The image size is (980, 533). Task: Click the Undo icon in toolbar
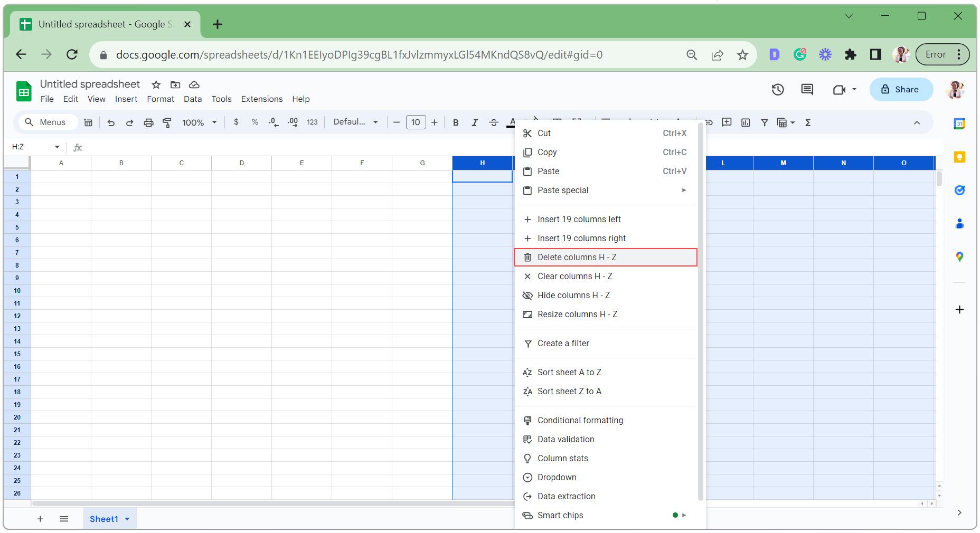point(111,122)
